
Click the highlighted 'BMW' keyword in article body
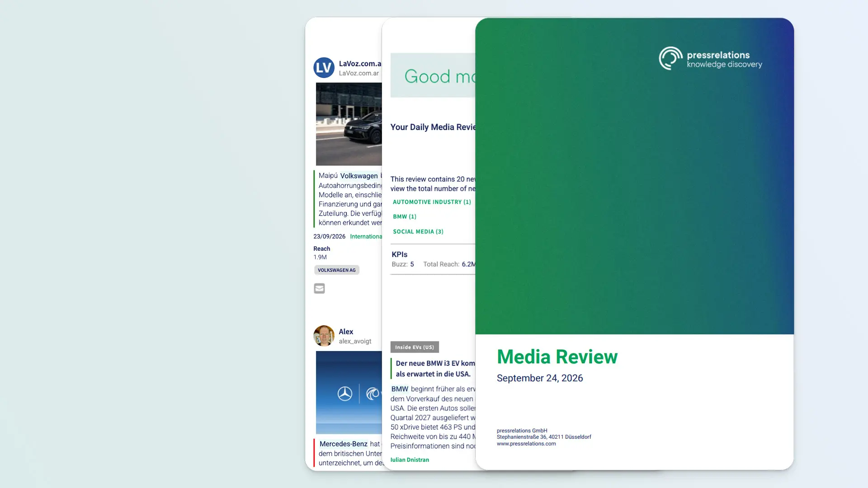pyautogui.click(x=400, y=389)
